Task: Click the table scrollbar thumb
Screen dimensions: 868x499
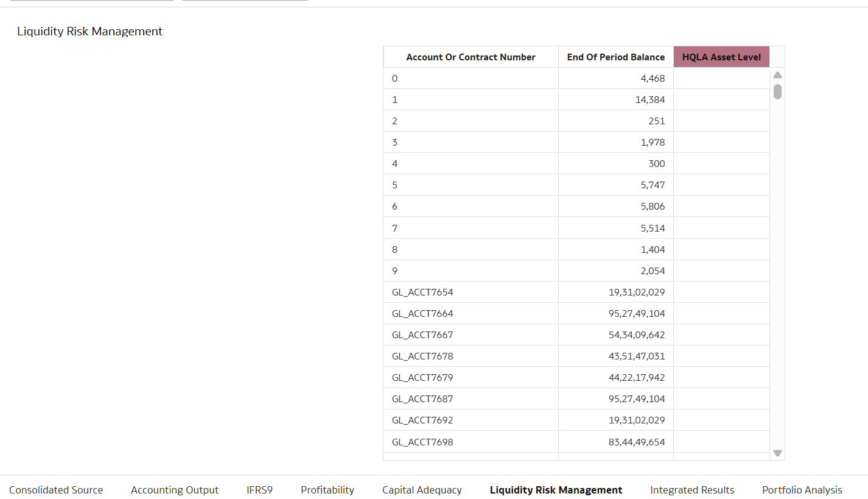Action: click(777, 91)
